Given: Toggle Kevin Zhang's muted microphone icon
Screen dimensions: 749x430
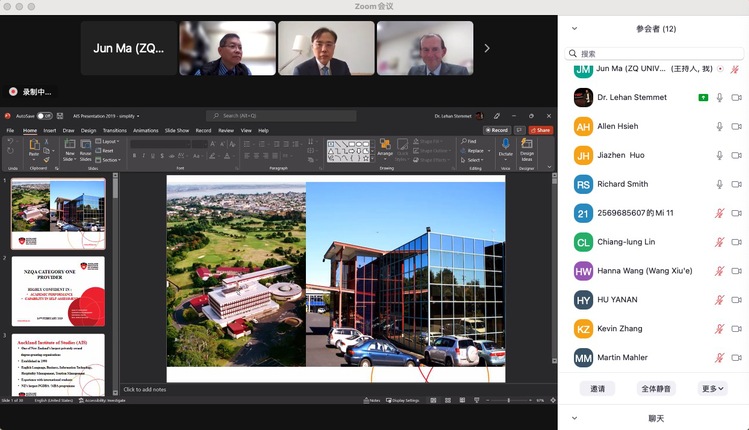Looking at the screenshot, I should (718, 329).
